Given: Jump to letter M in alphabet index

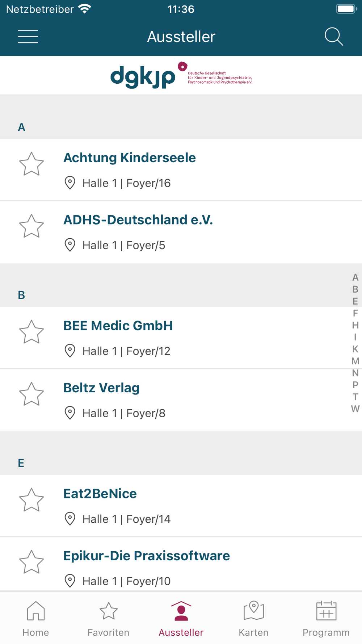Looking at the screenshot, I should click(x=355, y=361).
